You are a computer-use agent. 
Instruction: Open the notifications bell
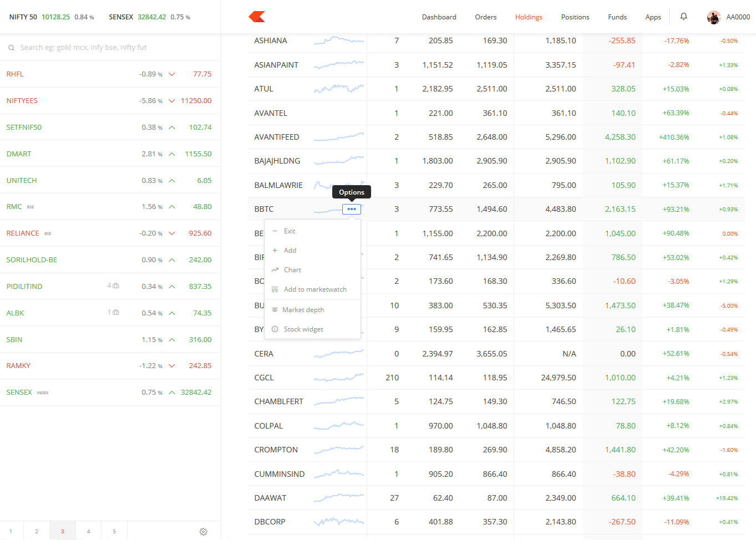(x=683, y=17)
